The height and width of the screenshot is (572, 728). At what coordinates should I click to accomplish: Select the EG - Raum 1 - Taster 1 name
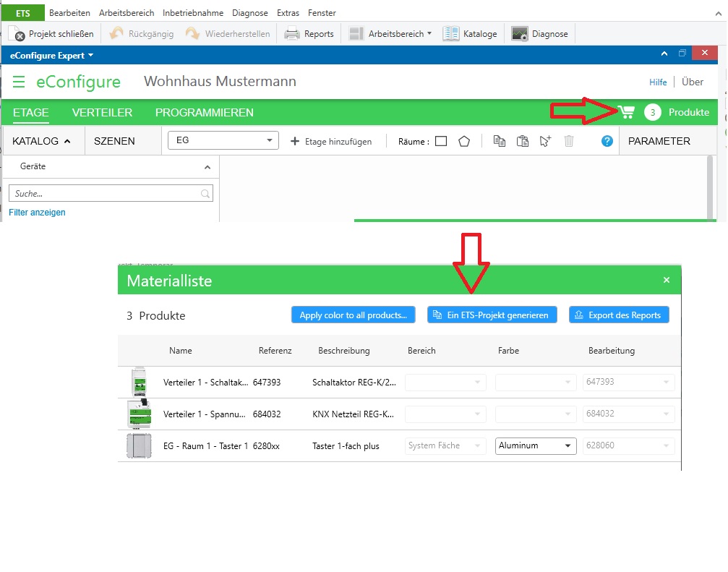(x=205, y=445)
